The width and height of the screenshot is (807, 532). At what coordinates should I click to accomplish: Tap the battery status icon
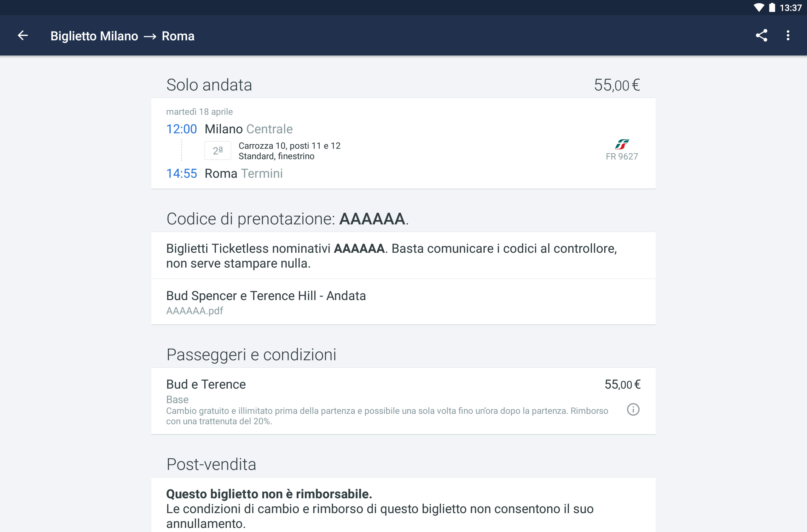(772, 8)
